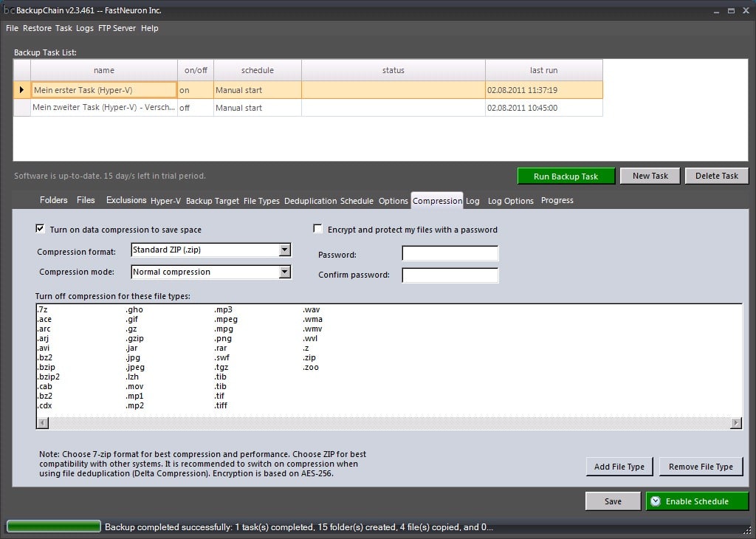Select '.swf' file type entry
Screen dimensions: 756x539
point(221,357)
